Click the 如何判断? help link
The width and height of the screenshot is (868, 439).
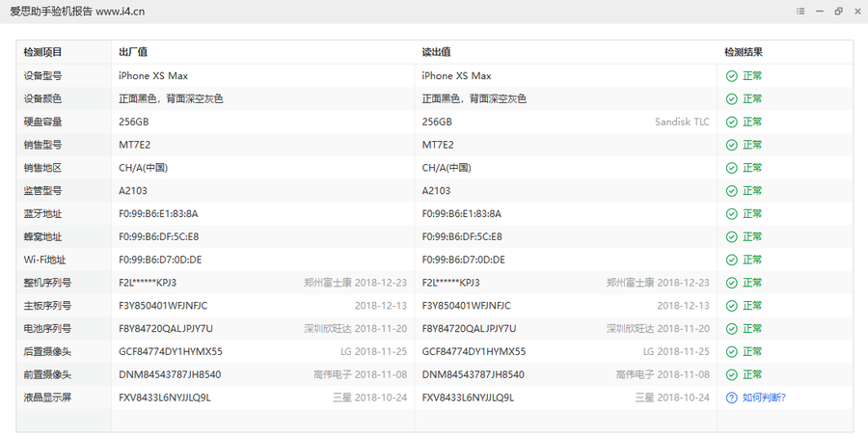(x=764, y=398)
